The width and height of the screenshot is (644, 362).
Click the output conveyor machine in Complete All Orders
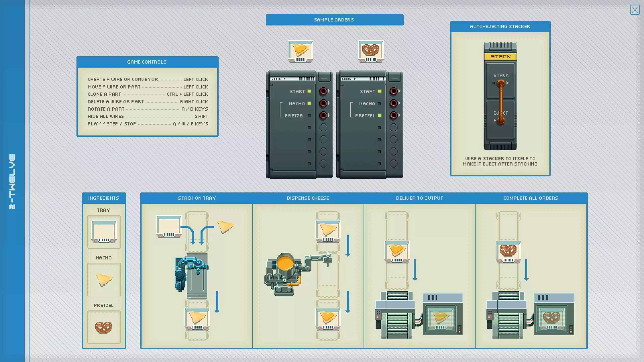tap(507, 315)
